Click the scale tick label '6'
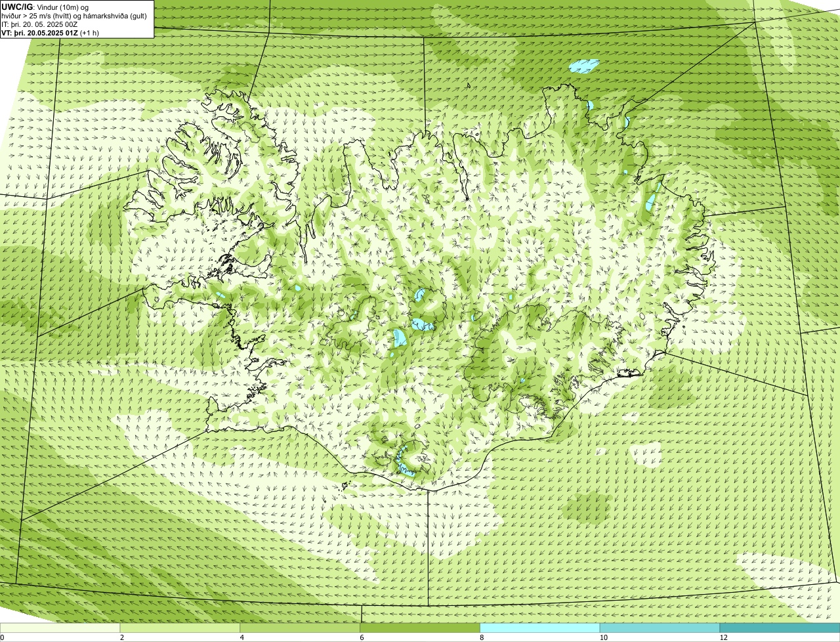Image resolution: width=840 pixels, height=642 pixels. [x=362, y=637]
